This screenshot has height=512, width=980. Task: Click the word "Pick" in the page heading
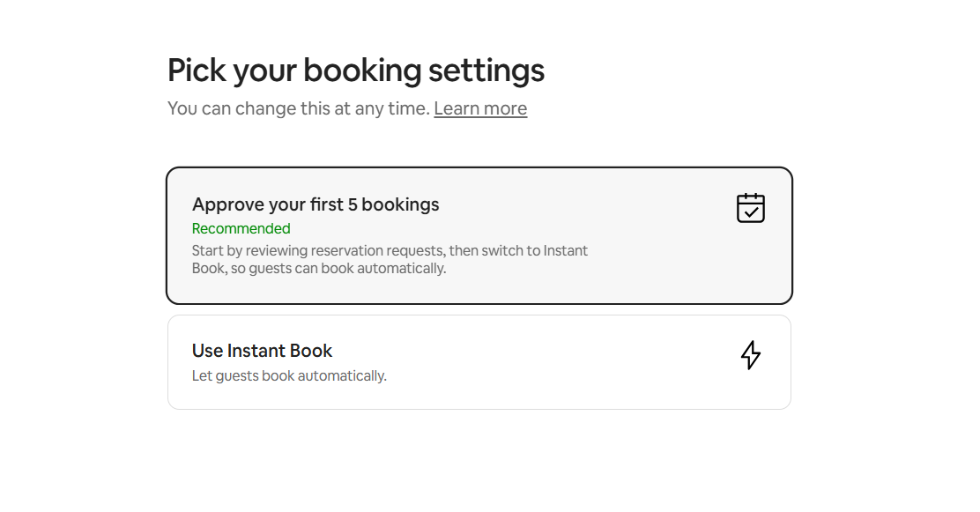coord(197,70)
